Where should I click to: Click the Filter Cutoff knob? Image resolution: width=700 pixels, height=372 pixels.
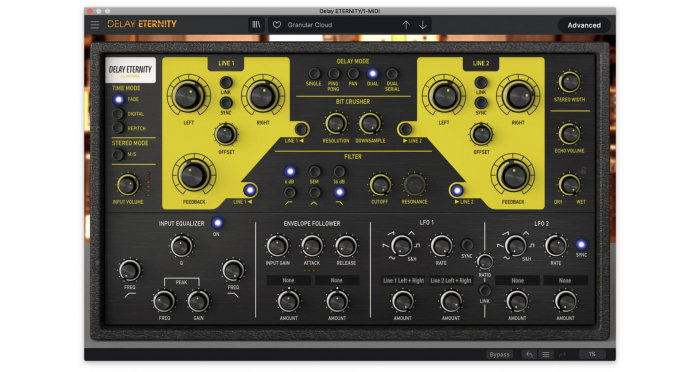pos(379,185)
